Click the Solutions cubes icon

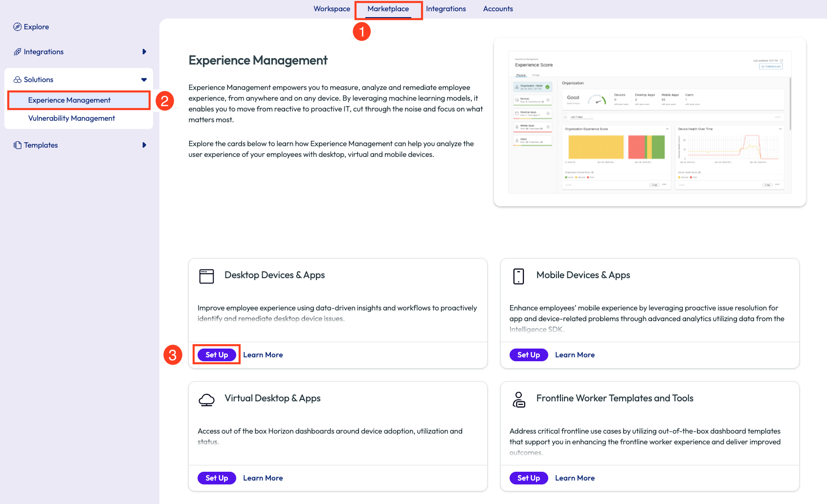[18, 80]
